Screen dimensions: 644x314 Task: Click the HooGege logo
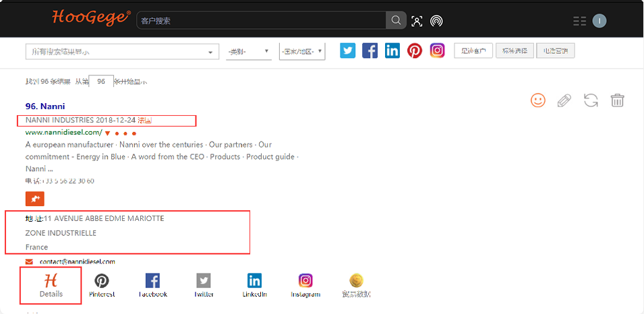pos(92,18)
